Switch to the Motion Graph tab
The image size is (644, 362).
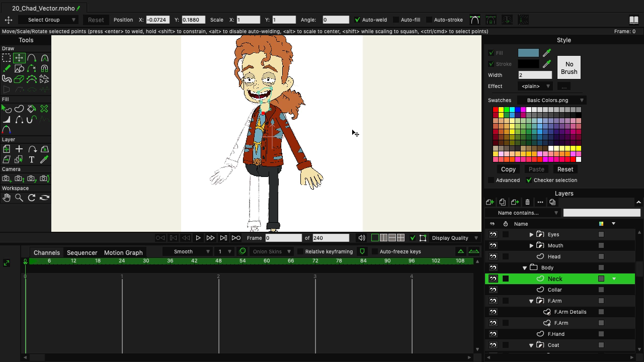pos(123,252)
